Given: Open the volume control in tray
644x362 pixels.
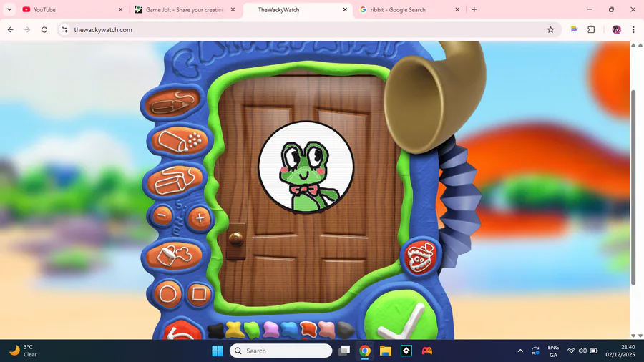Looking at the screenshot, I should pos(582,351).
